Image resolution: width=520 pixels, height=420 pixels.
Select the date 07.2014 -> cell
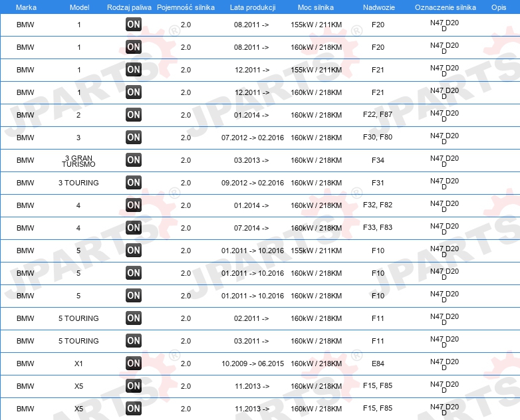pos(251,228)
